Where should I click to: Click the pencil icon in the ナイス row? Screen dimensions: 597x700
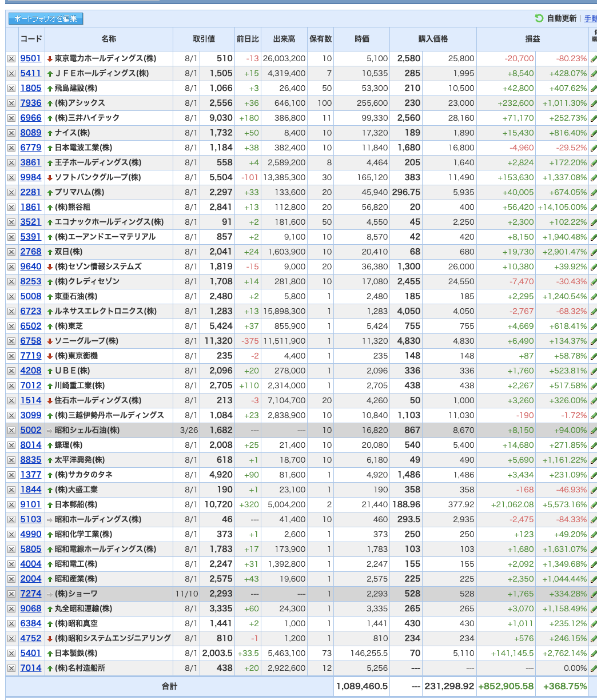(x=594, y=133)
